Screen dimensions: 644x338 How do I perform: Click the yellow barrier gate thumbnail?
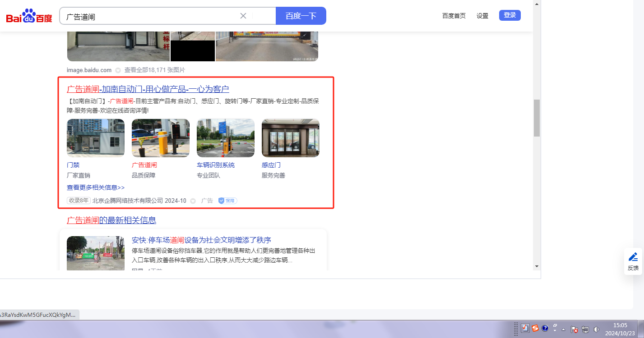point(161,138)
